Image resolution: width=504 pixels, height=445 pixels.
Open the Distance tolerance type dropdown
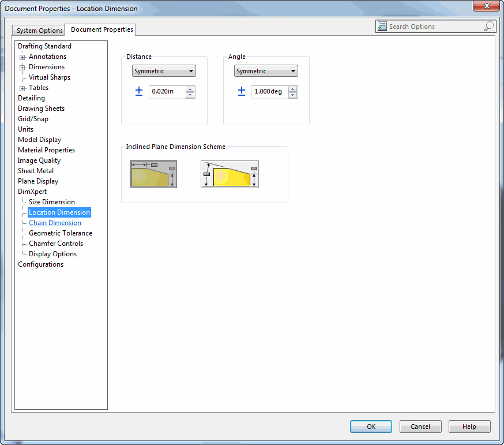click(164, 71)
